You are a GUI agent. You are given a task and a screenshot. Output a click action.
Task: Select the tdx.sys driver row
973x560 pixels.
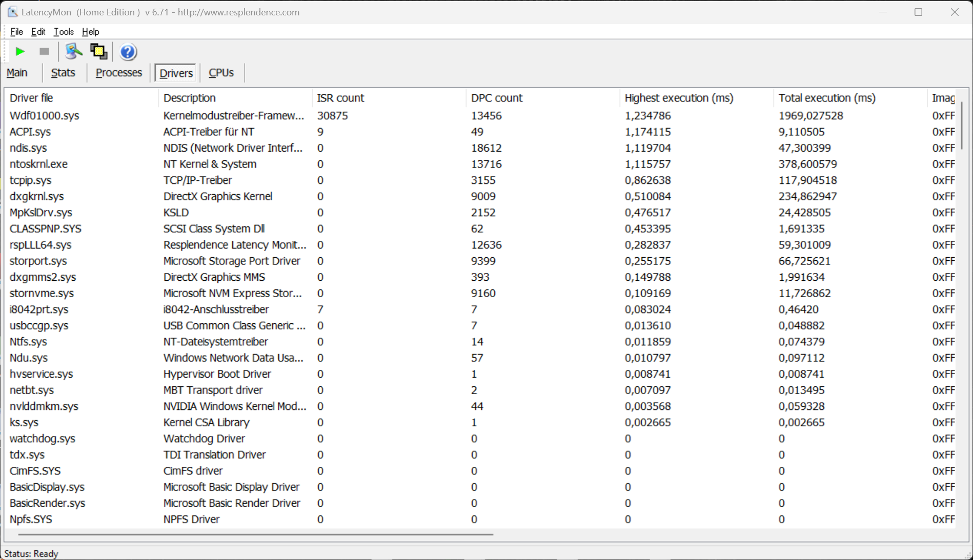pos(480,454)
